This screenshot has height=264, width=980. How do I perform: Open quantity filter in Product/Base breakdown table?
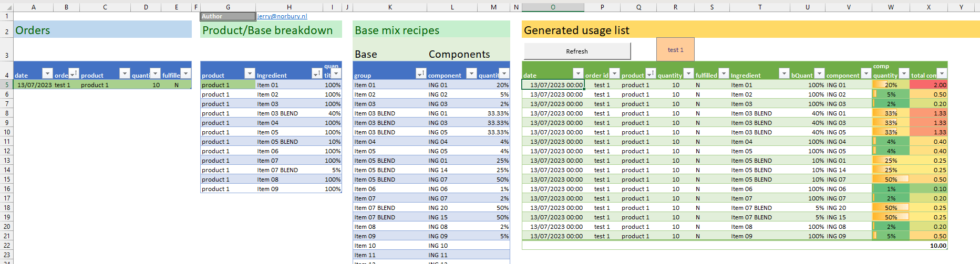point(336,73)
